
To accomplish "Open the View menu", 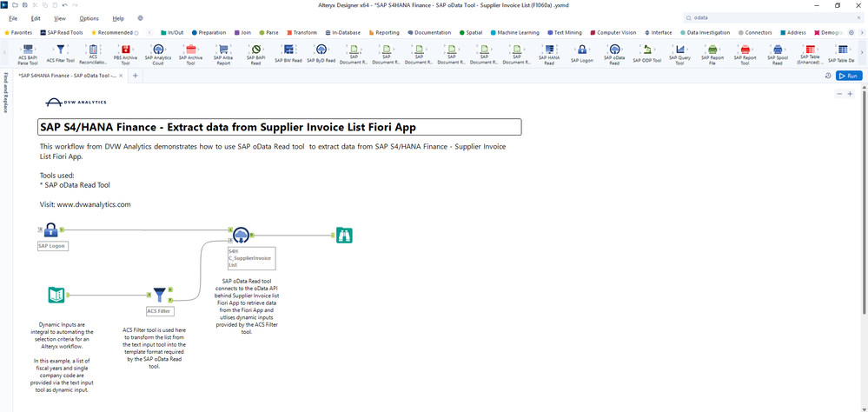I will [x=60, y=18].
